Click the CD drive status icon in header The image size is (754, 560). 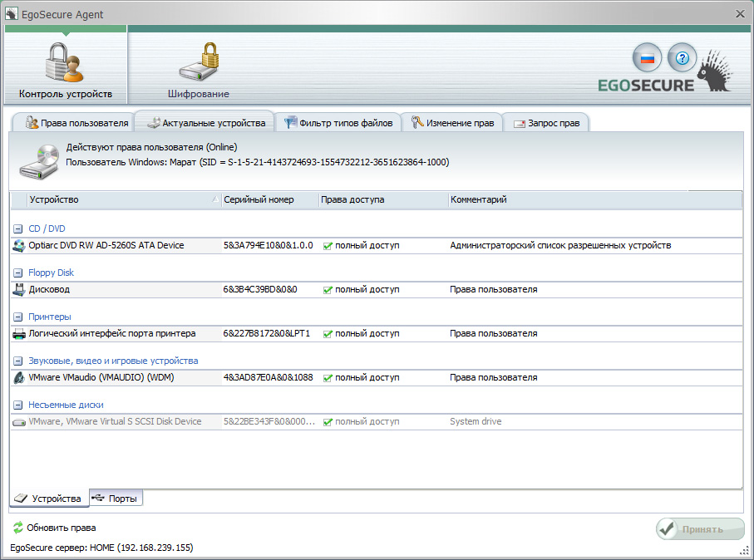(x=39, y=162)
